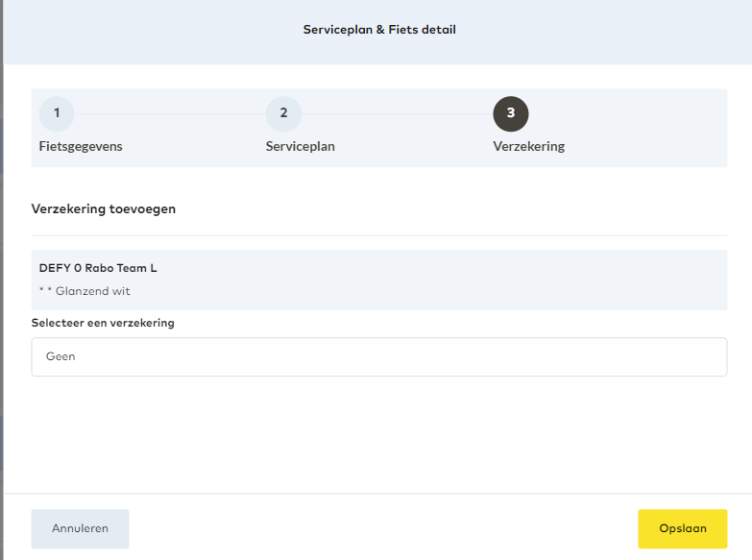
Task: Click the step 2 number circle
Action: 283,113
